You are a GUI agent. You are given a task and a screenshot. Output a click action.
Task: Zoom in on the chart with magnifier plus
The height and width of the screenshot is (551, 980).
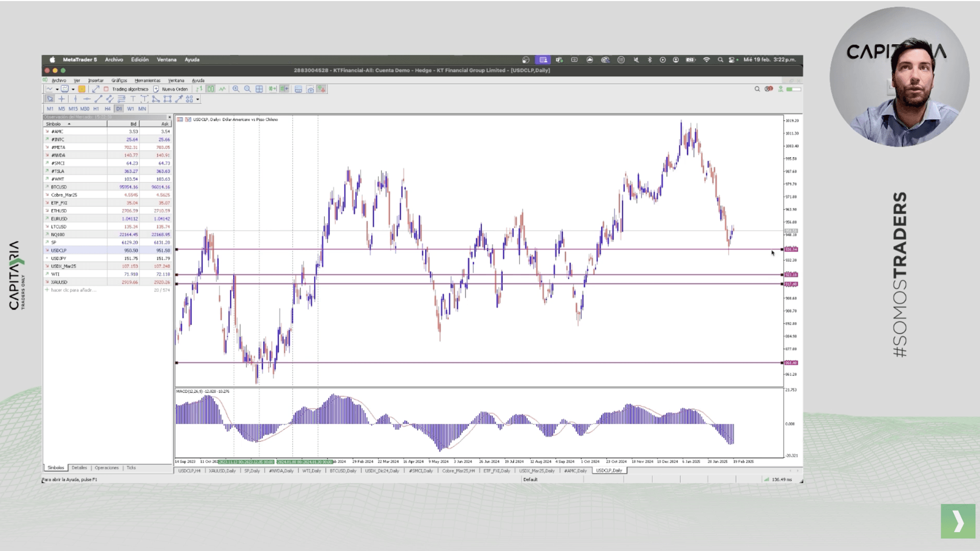click(x=236, y=89)
